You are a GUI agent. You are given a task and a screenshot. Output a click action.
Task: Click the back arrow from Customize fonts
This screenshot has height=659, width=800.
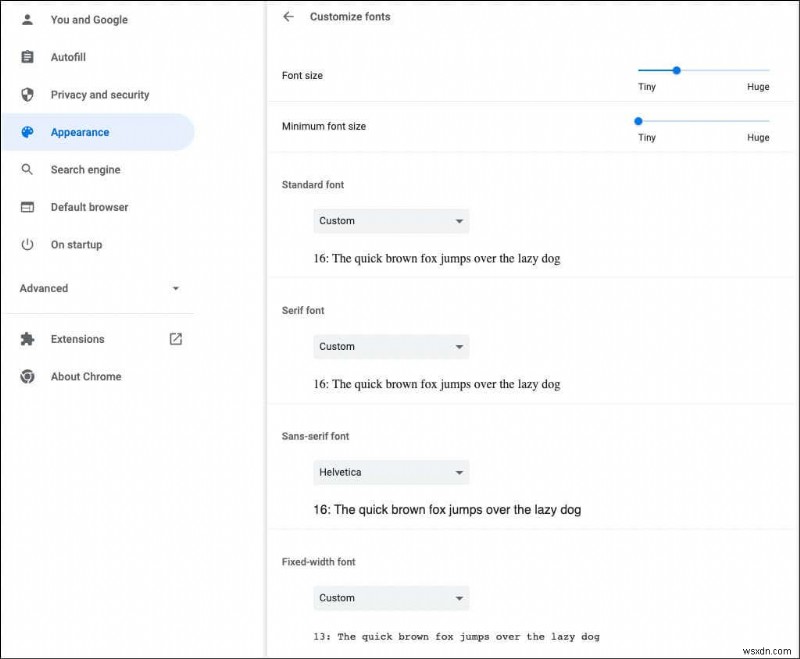289,16
